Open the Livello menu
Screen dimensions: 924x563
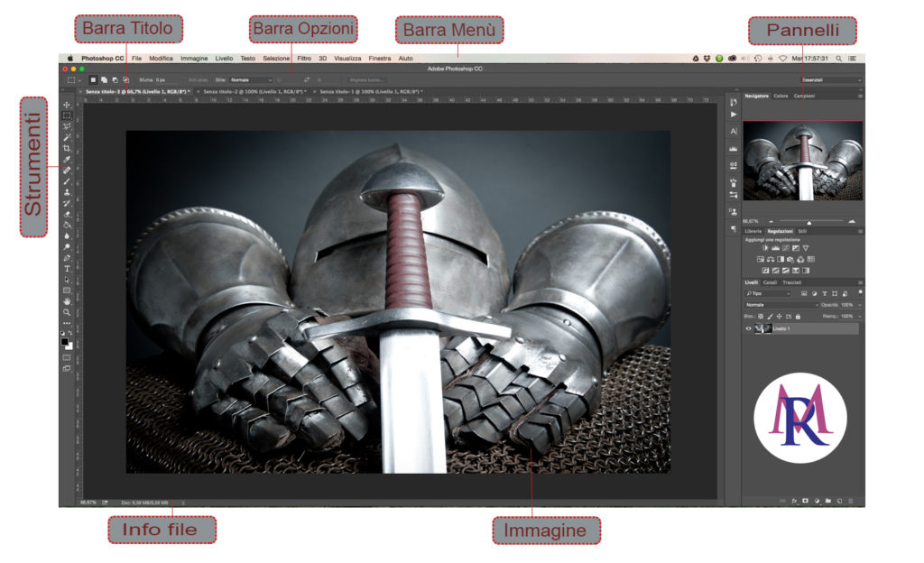click(x=224, y=59)
